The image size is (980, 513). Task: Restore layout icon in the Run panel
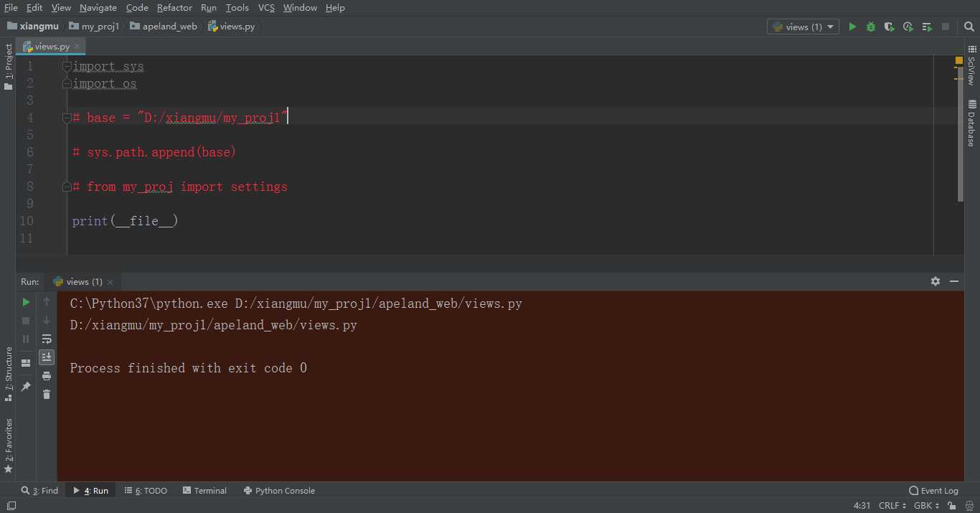pyautogui.click(x=27, y=363)
